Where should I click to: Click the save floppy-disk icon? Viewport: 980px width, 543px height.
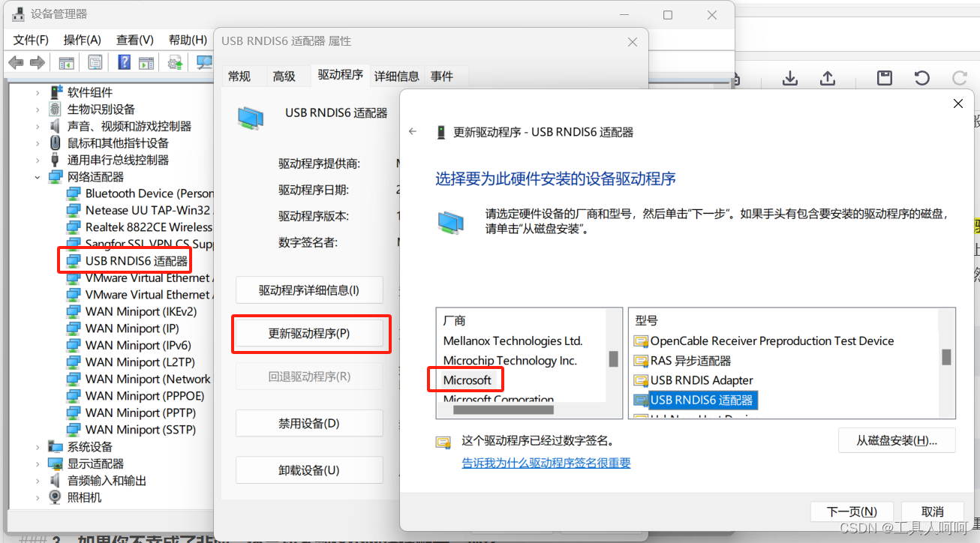[x=884, y=79]
